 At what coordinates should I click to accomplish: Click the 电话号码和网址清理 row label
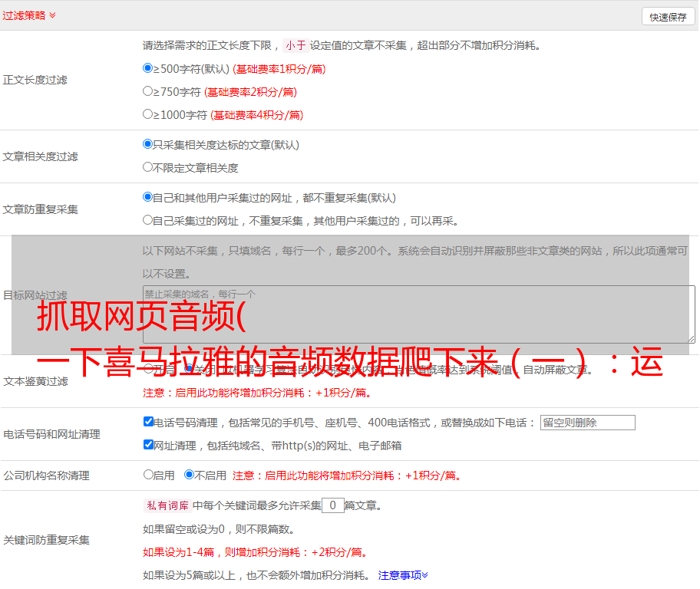[51, 434]
